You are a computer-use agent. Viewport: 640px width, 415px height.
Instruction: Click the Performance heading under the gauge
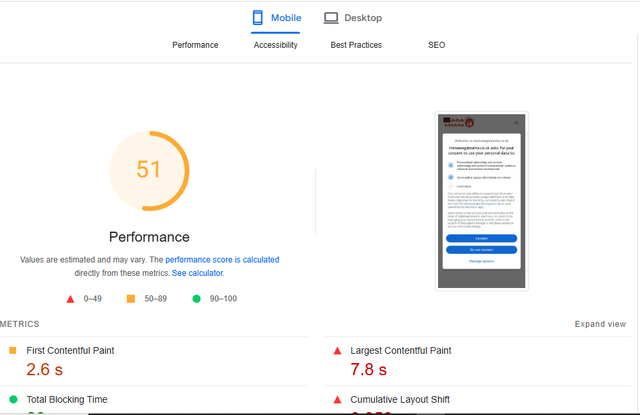point(149,237)
